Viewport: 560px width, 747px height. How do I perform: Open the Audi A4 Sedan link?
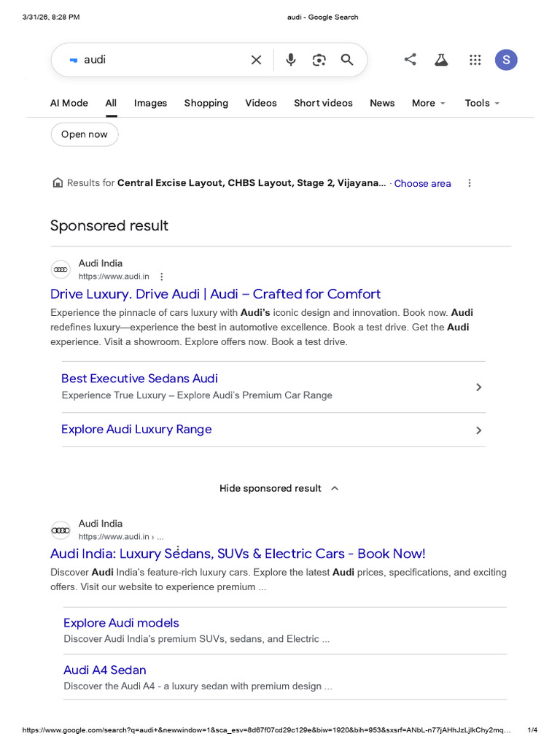105,670
